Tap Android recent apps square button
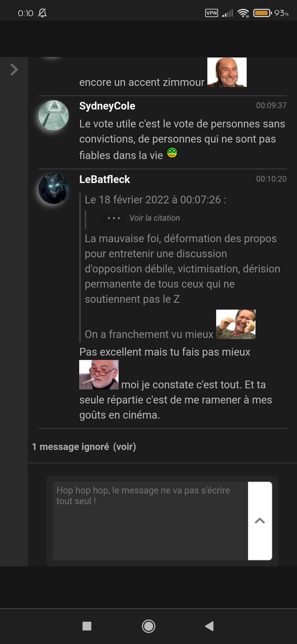 coord(87,626)
